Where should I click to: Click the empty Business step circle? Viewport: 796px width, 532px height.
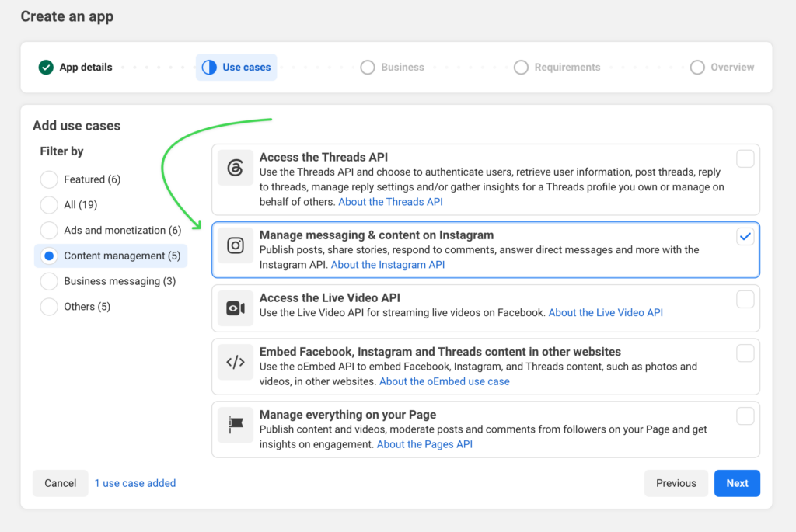(368, 67)
